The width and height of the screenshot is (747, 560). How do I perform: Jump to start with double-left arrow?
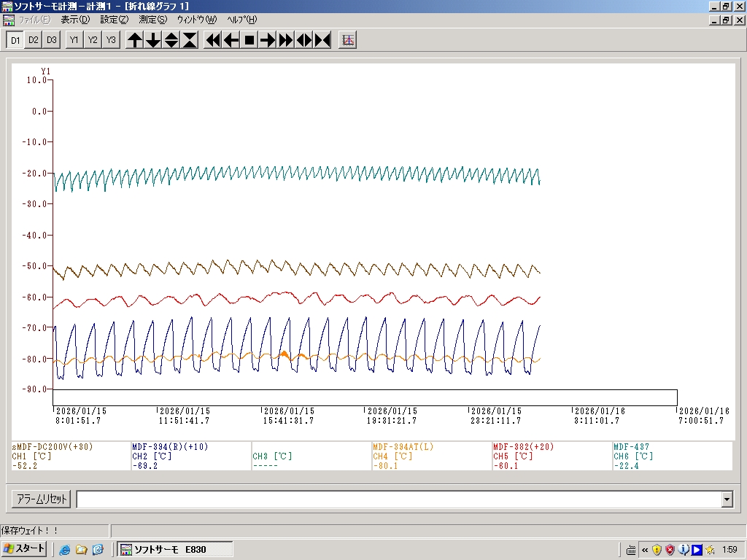[x=213, y=40]
